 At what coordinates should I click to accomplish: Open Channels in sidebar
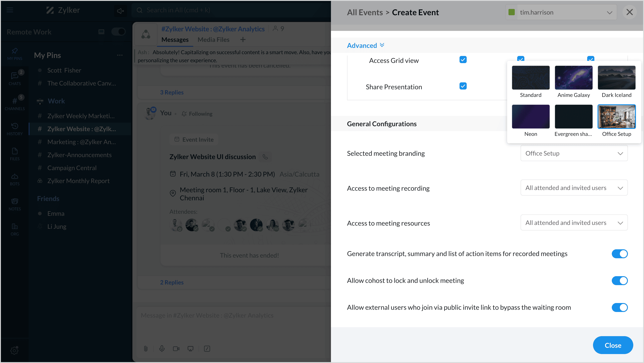click(15, 104)
